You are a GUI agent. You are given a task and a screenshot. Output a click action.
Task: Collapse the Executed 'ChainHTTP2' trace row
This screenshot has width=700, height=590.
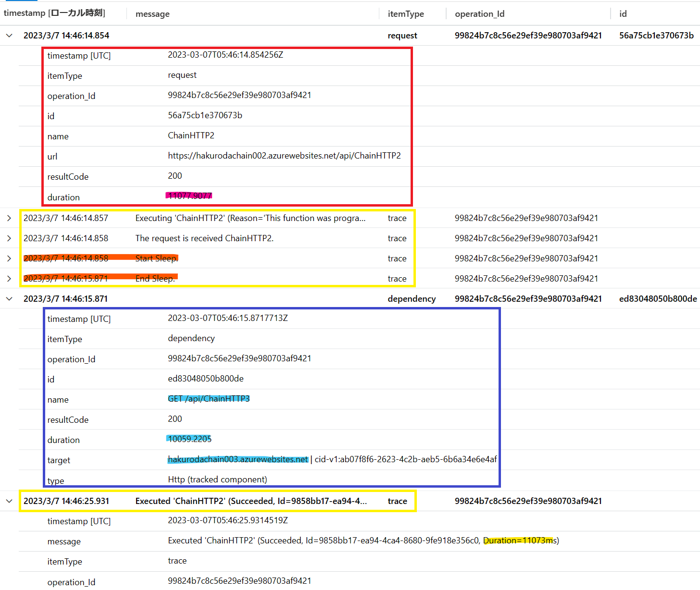point(9,501)
